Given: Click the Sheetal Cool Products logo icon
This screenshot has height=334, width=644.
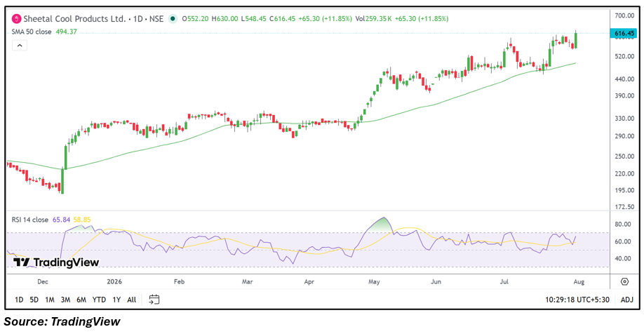Looking at the screenshot, I should [16, 19].
